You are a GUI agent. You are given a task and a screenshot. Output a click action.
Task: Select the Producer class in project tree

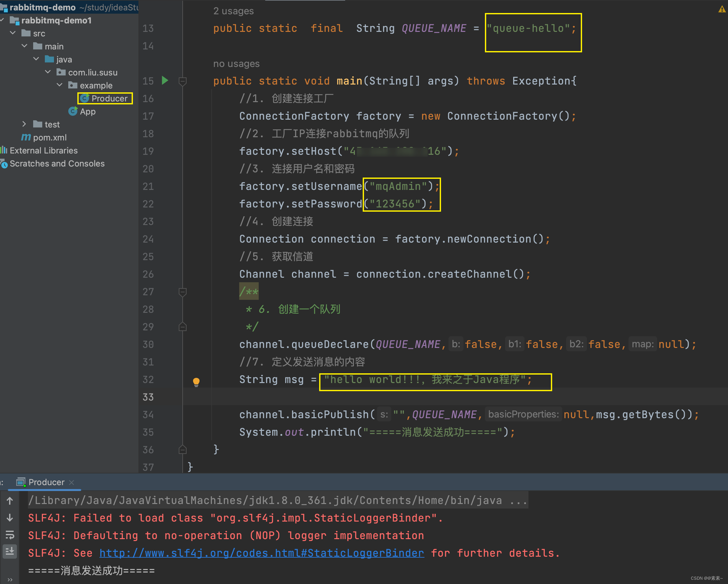tap(110, 98)
